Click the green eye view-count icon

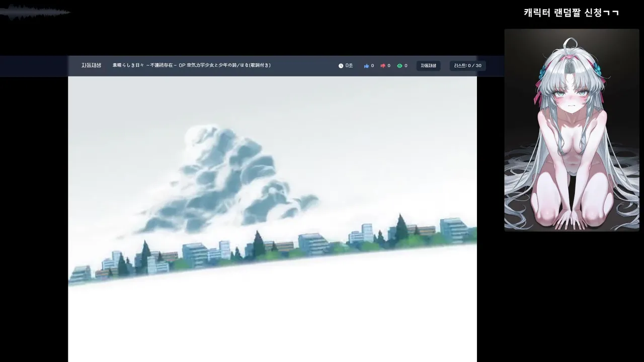399,66
